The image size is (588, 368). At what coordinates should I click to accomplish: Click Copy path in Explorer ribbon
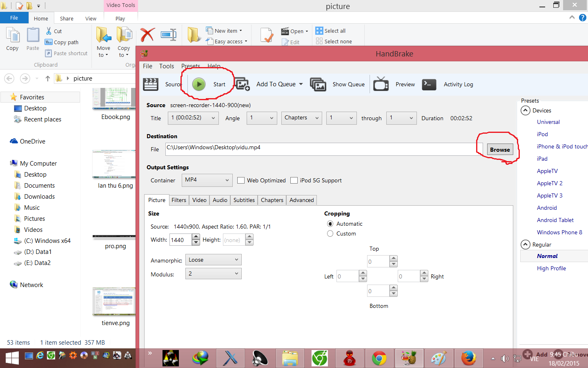pyautogui.click(x=61, y=42)
